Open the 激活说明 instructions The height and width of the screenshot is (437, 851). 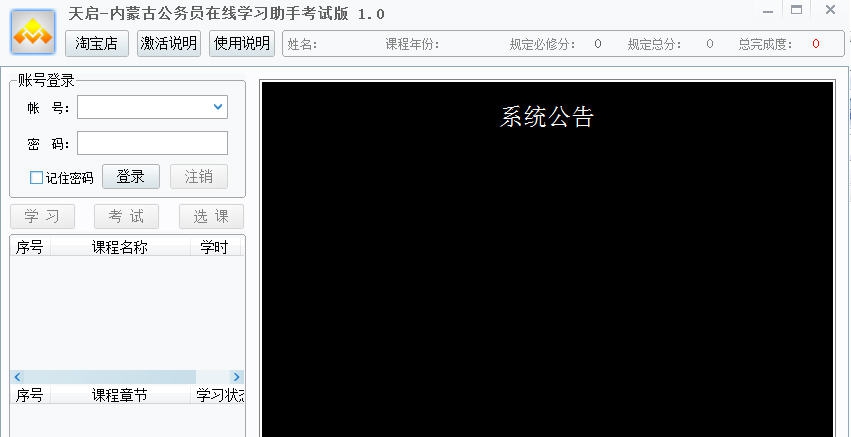pos(169,43)
